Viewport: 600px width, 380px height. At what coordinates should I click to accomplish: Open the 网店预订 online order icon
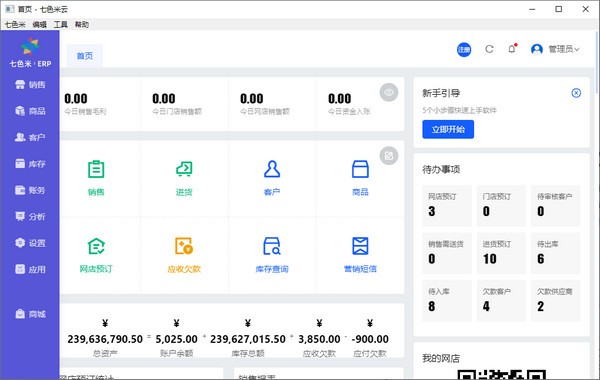pos(96,246)
